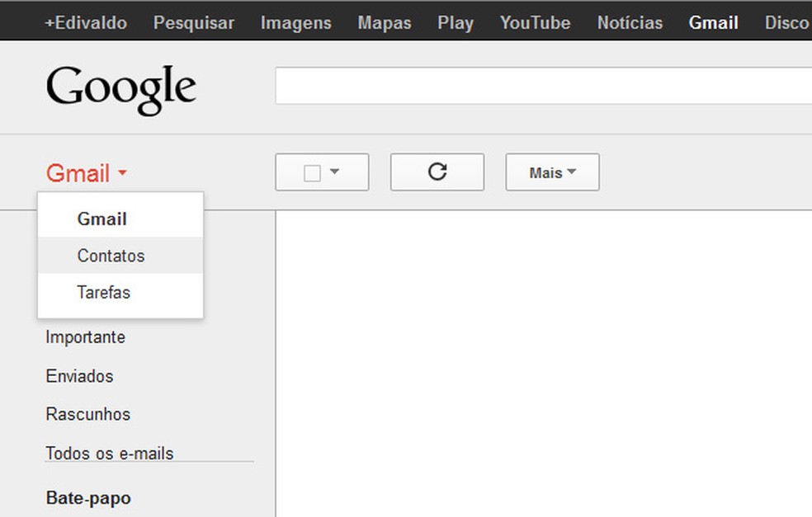
Task: Tick the select-all checkbox in toolbar
Action: tap(312, 173)
